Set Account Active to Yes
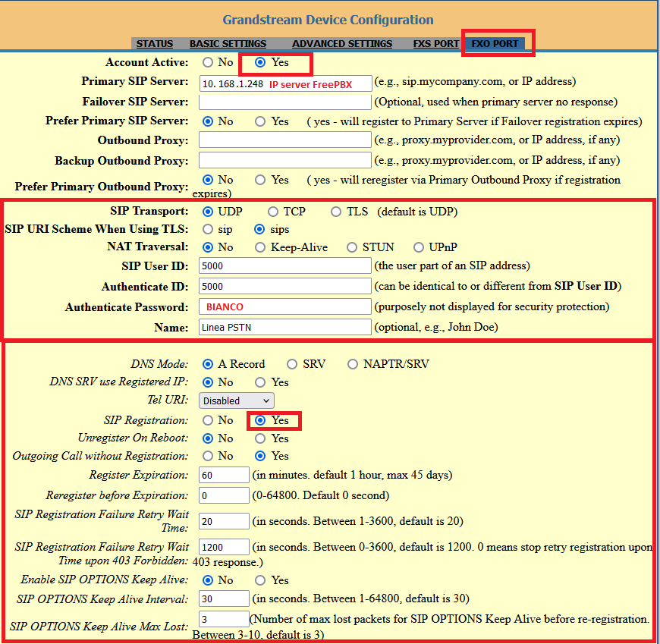The height and width of the screenshot is (644, 660). [260, 62]
